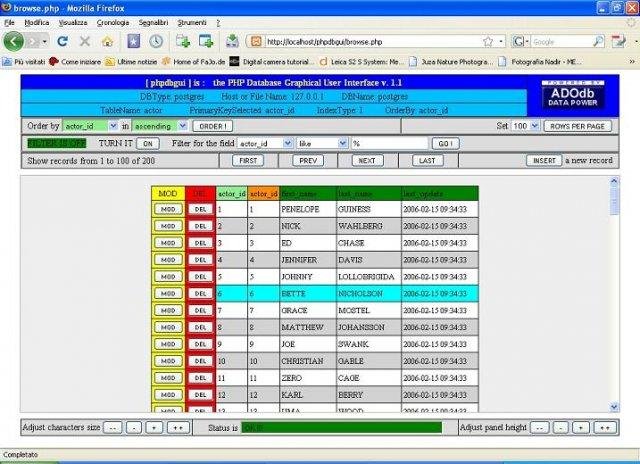
Task: Decrease panel height with '-' button
Action: tap(561, 428)
